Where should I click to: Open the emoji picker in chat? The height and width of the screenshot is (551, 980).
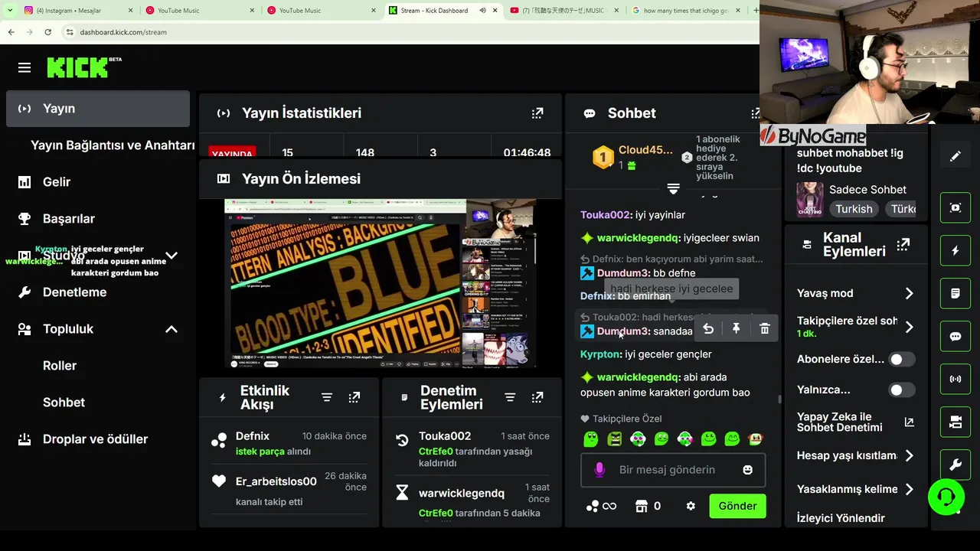click(747, 470)
